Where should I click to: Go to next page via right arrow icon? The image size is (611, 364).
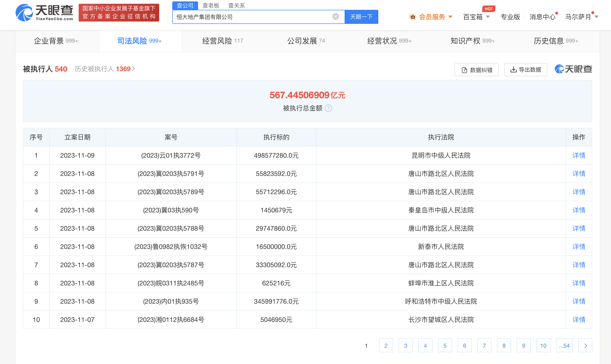coord(586,345)
